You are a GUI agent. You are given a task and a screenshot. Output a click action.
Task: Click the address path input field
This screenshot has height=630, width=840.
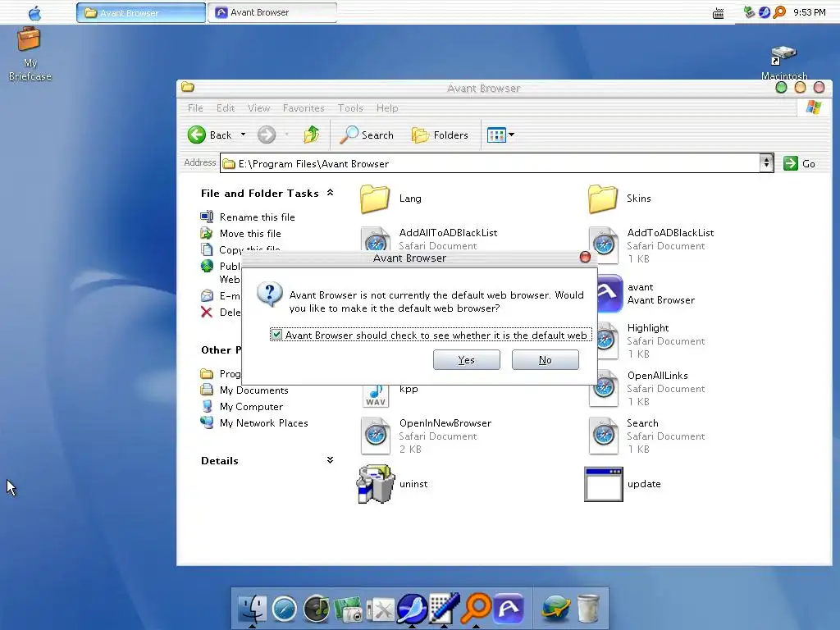point(491,163)
